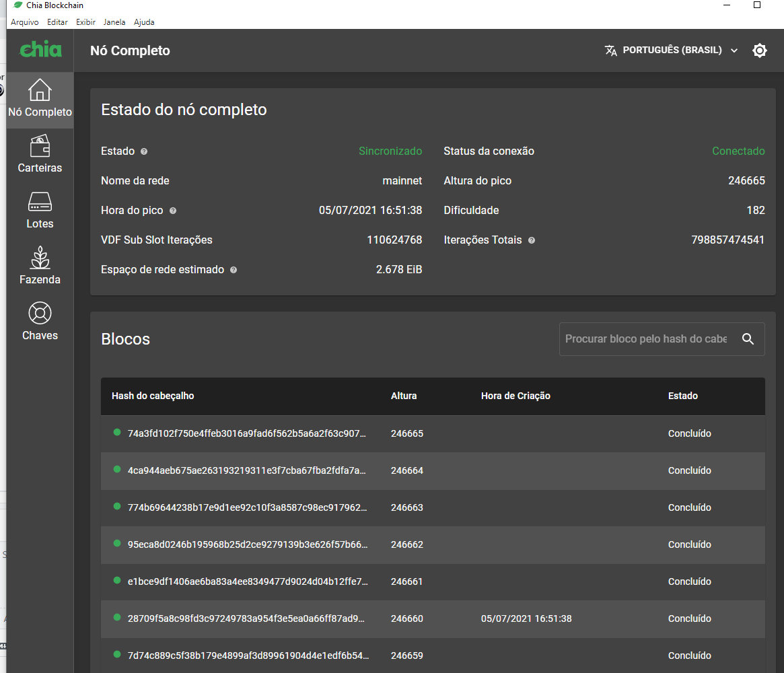
Task: Toggle dark mode with sun icon
Action: point(760,50)
